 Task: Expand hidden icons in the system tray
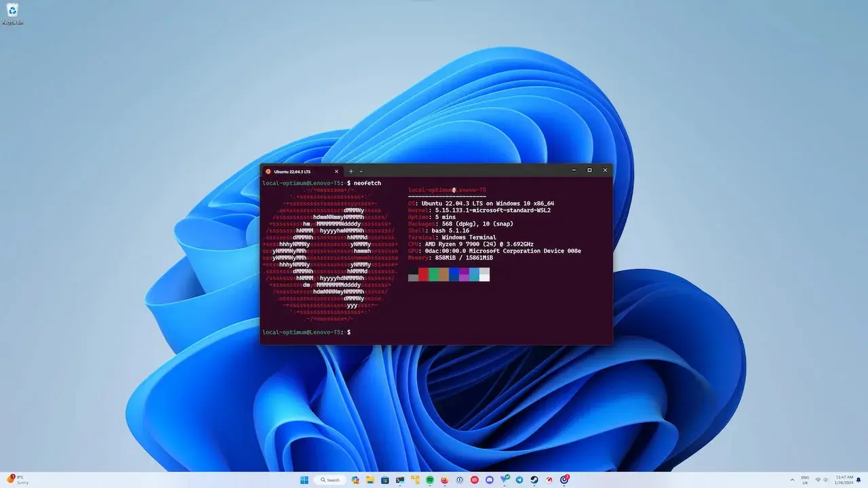click(x=792, y=480)
